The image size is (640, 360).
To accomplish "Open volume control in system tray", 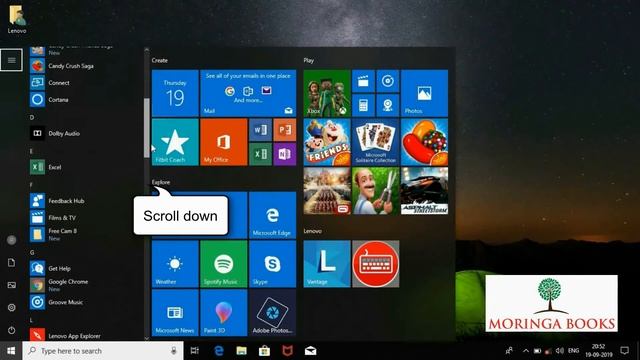I will [560, 351].
